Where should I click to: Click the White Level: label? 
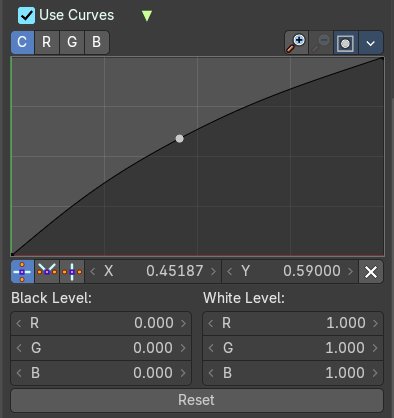pyautogui.click(x=244, y=298)
